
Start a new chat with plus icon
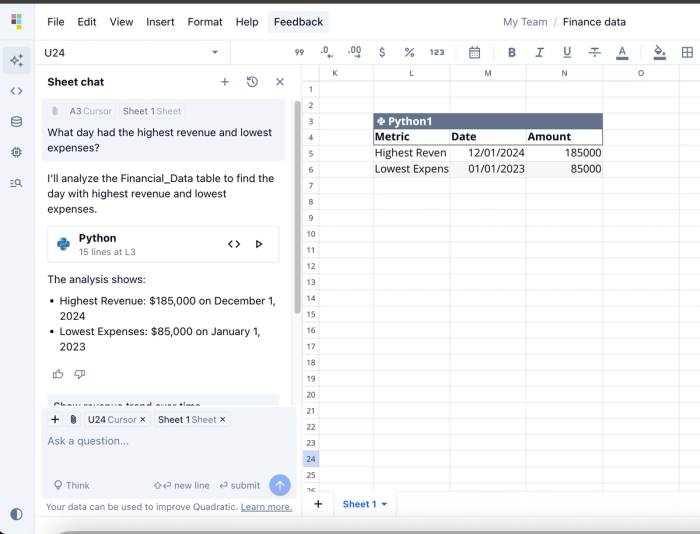pos(225,82)
